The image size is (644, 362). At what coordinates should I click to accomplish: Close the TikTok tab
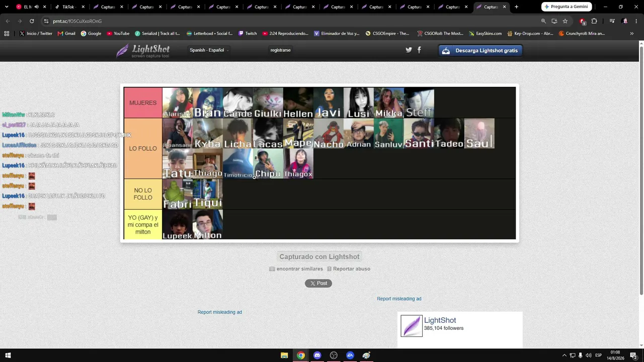[84, 7]
